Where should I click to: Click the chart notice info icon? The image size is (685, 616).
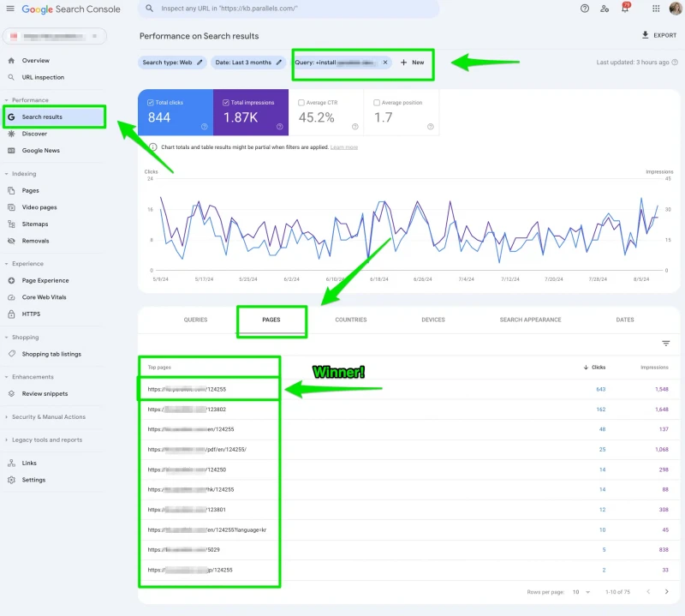coord(153,147)
